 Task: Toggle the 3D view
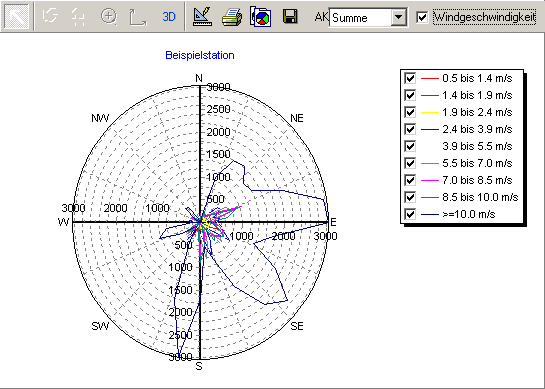(169, 16)
